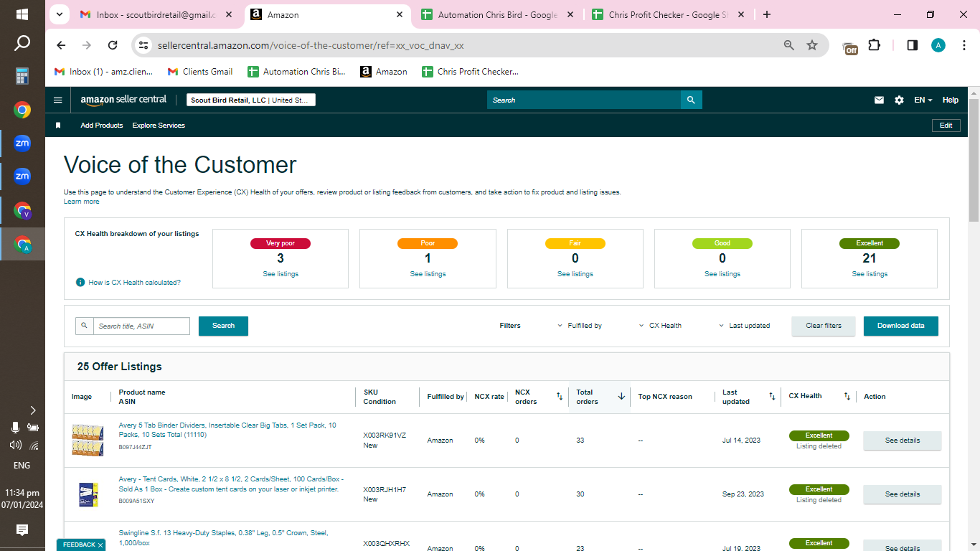980x551 pixels.
Task: Click the Download data button
Action: 901,326
